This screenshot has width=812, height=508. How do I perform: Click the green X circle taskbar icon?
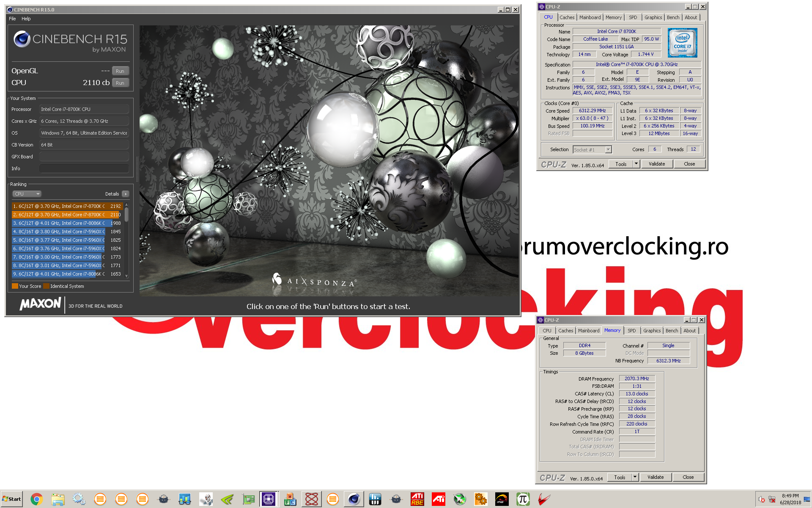459,500
